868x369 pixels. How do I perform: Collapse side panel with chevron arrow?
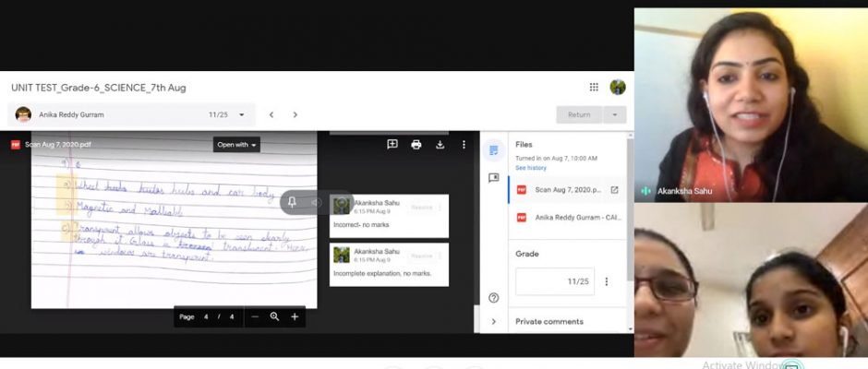coord(493,321)
